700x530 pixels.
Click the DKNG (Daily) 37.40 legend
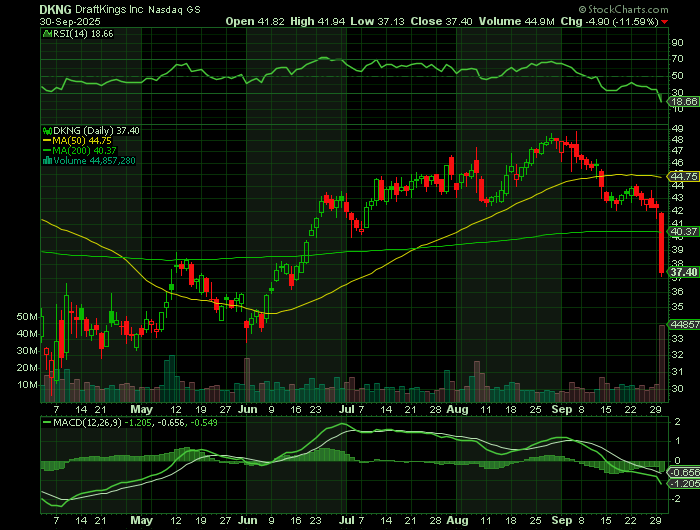pos(96,130)
